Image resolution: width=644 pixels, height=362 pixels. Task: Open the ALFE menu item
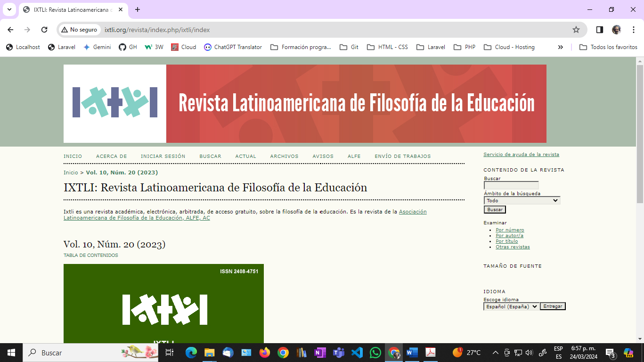pos(354,156)
